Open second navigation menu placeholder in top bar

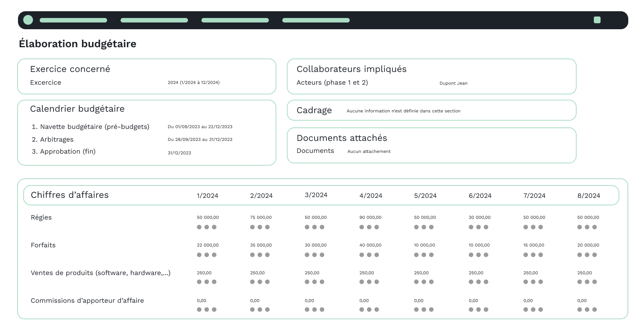tap(154, 20)
